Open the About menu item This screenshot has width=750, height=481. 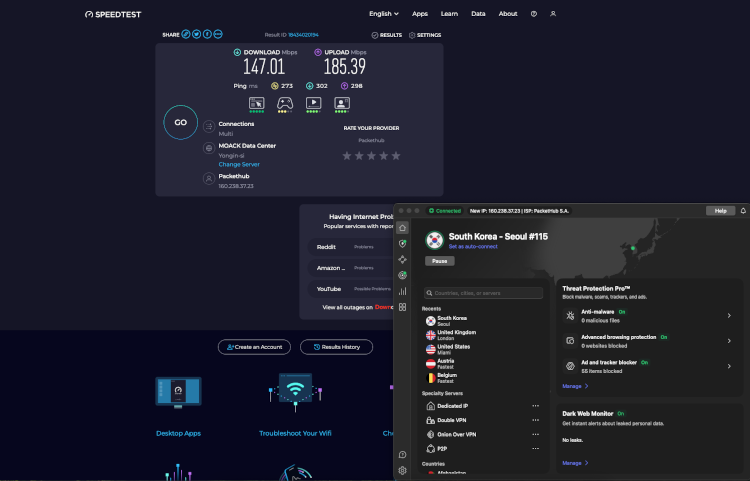tap(507, 14)
